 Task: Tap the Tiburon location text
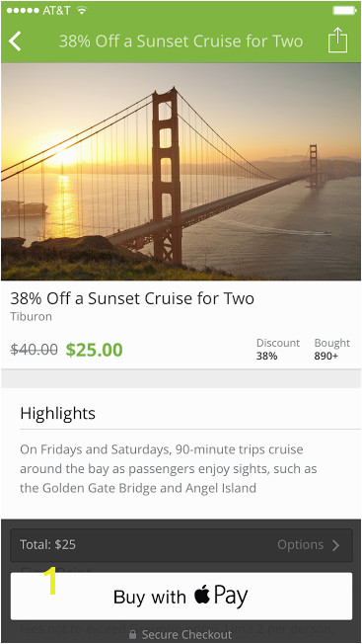click(32, 317)
